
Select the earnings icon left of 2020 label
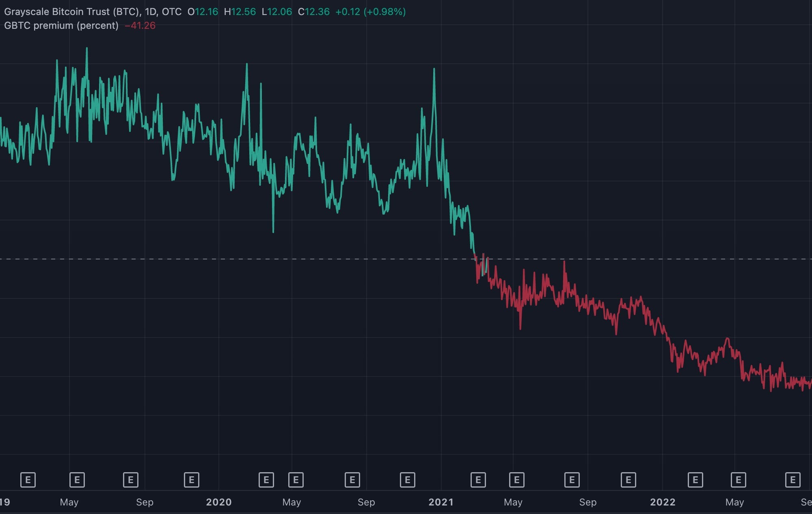(192, 479)
